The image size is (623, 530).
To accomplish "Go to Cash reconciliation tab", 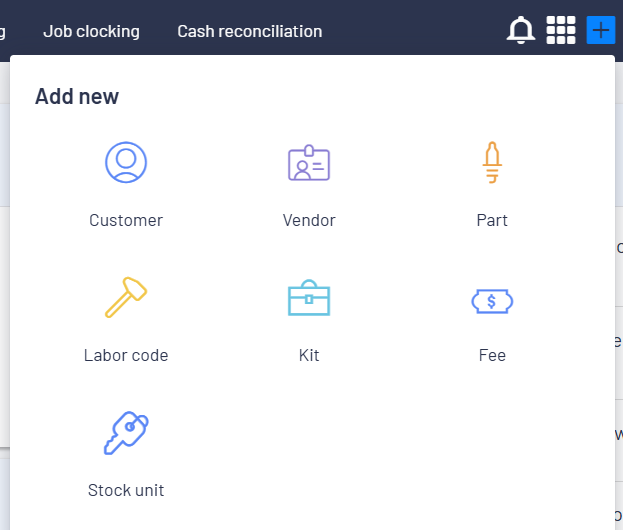I will point(250,31).
